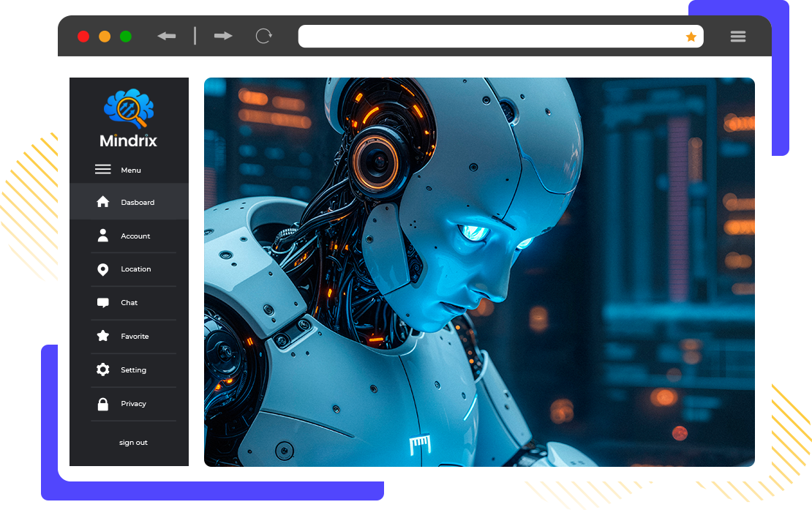
Task: Click inside the browser address bar
Action: (x=490, y=37)
